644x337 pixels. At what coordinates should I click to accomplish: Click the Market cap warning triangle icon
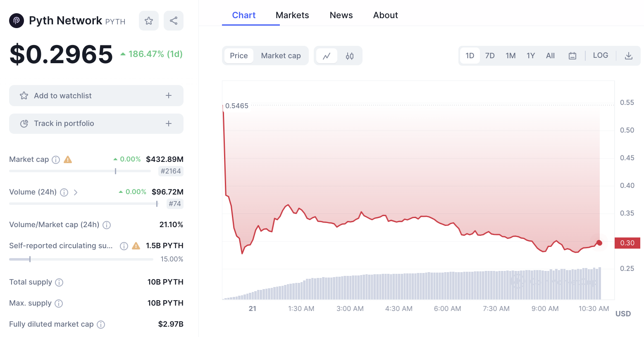(x=68, y=159)
